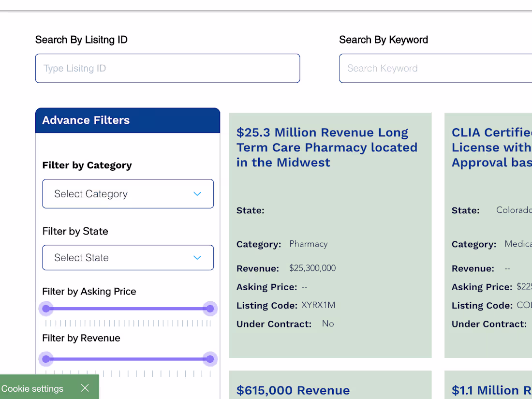Click the Category dropdown chevron icon
532x399 pixels.
click(197, 193)
